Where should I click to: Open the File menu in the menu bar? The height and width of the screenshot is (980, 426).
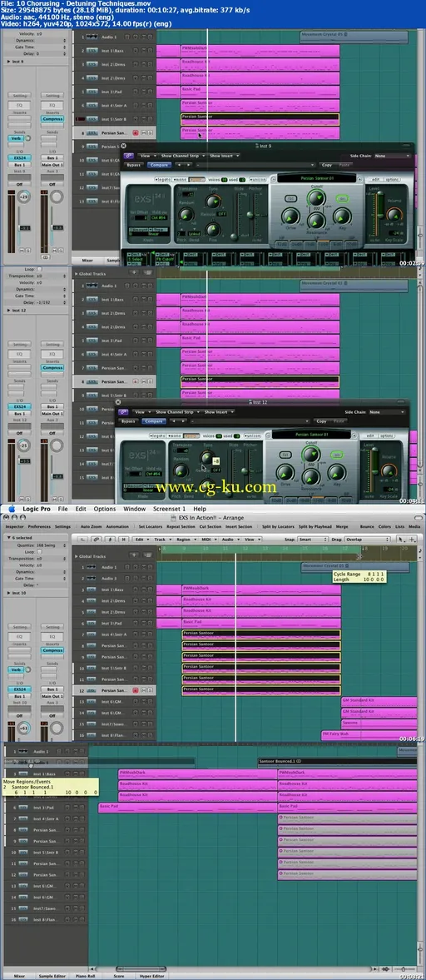pyautogui.click(x=63, y=509)
